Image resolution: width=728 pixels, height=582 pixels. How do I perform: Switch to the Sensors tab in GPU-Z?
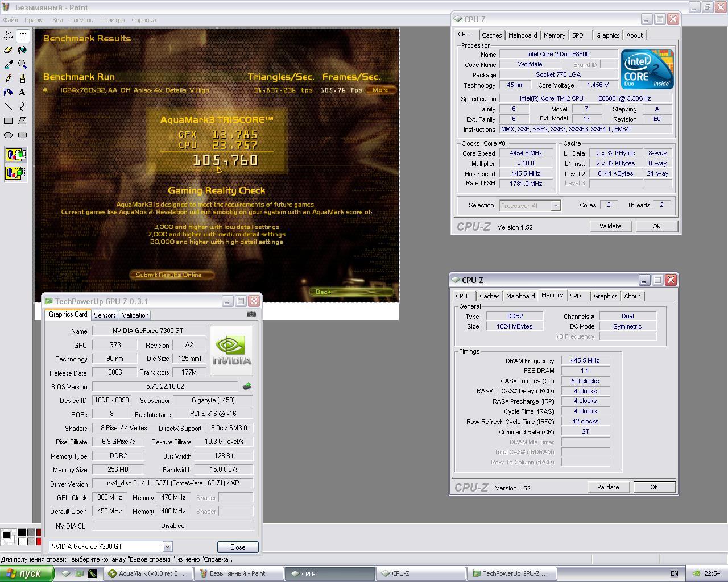(105, 315)
